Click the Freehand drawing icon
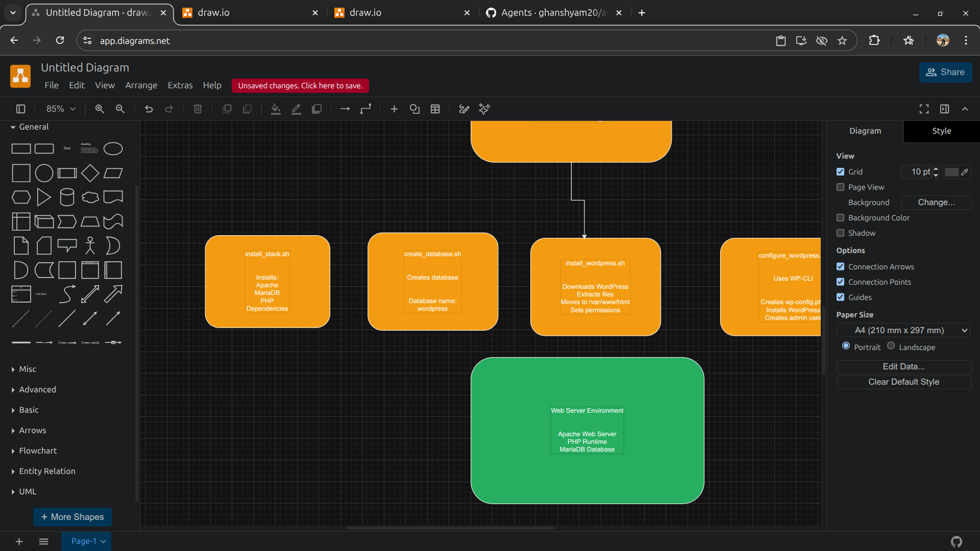The width and height of the screenshot is (980, 551). coord(464,109)
